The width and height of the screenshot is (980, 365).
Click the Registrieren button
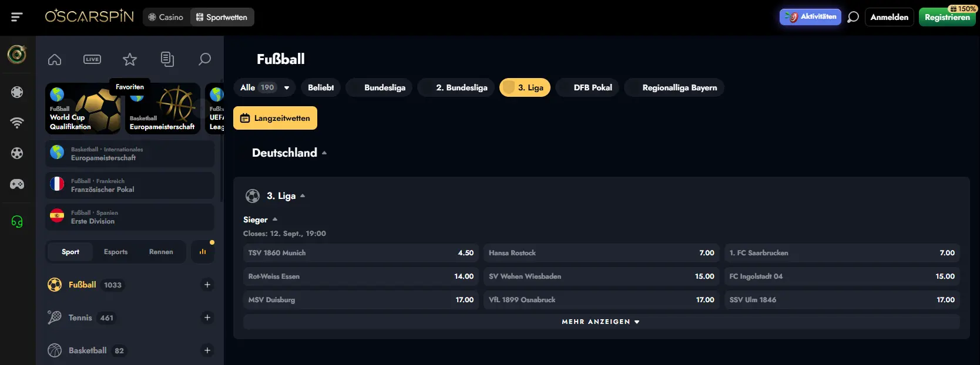click(947, 17)
